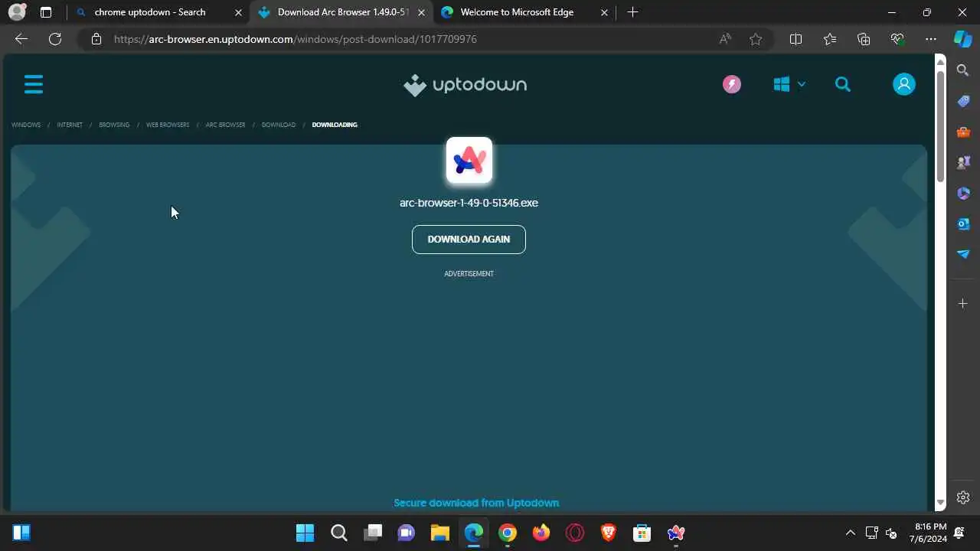View site information lock icon
The height and width of the screenshot is (551, 980).
tap(96, 39)
